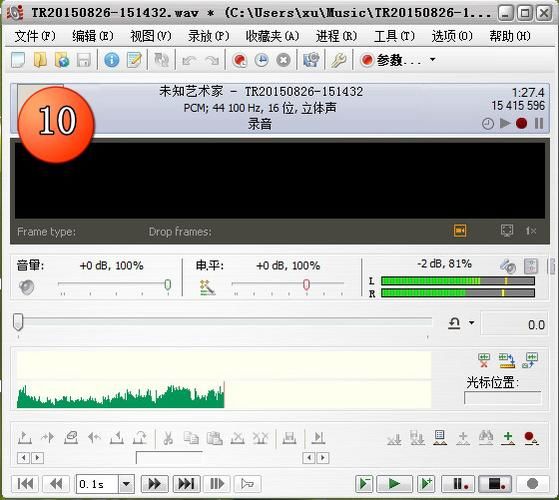This screenshot has height=500, width=559.
Task: Click the 光标位置 cursor position field
Action: [503, 398]
